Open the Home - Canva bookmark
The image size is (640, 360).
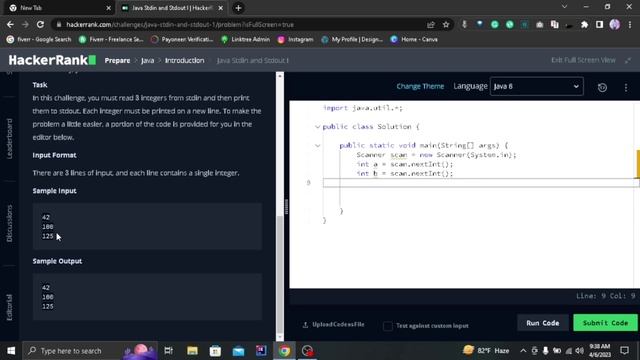click(414, 39)
